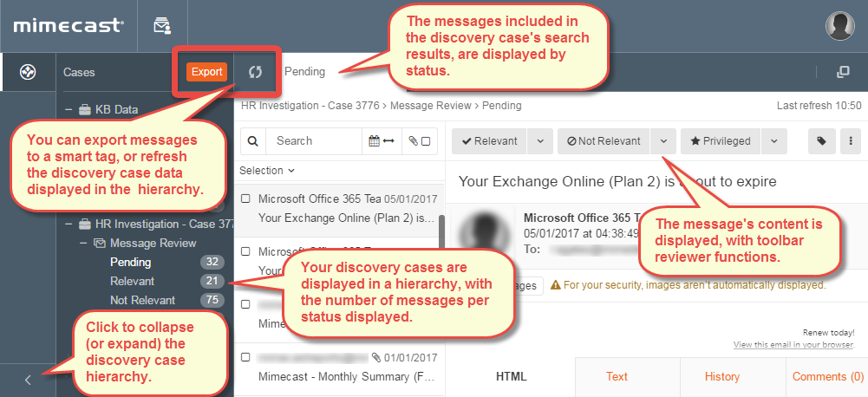
Task: Click the tag icon button
Action: (822, 141)
